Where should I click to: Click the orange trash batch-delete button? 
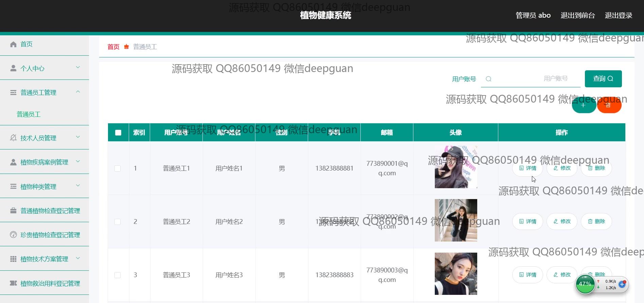point(609,105)
